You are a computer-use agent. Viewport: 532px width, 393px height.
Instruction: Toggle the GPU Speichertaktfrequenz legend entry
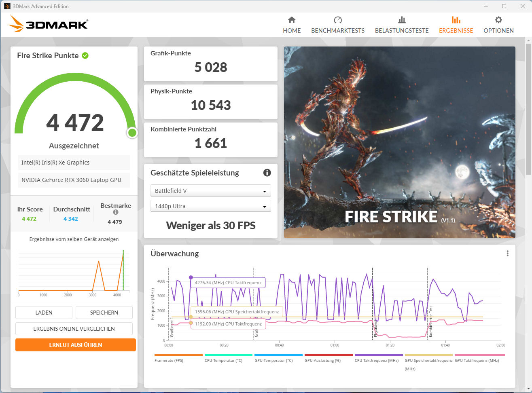(429, 363)
